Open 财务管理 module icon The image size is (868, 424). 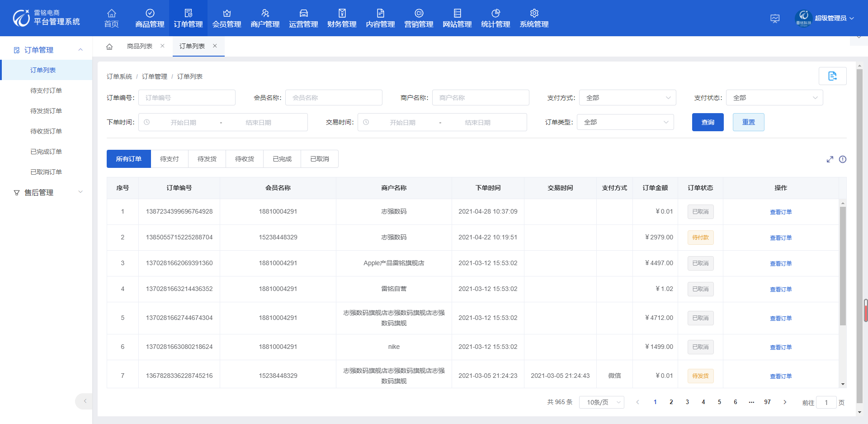342,13
